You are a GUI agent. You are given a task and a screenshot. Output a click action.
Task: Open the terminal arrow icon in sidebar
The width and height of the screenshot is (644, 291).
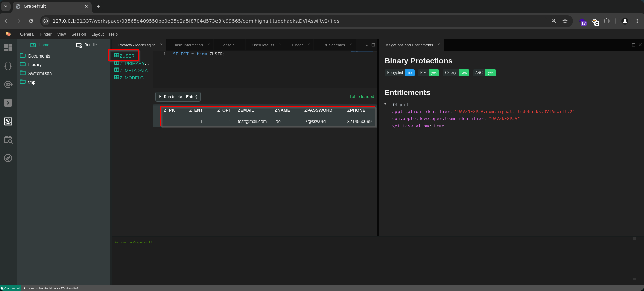(x=8, y=103)
